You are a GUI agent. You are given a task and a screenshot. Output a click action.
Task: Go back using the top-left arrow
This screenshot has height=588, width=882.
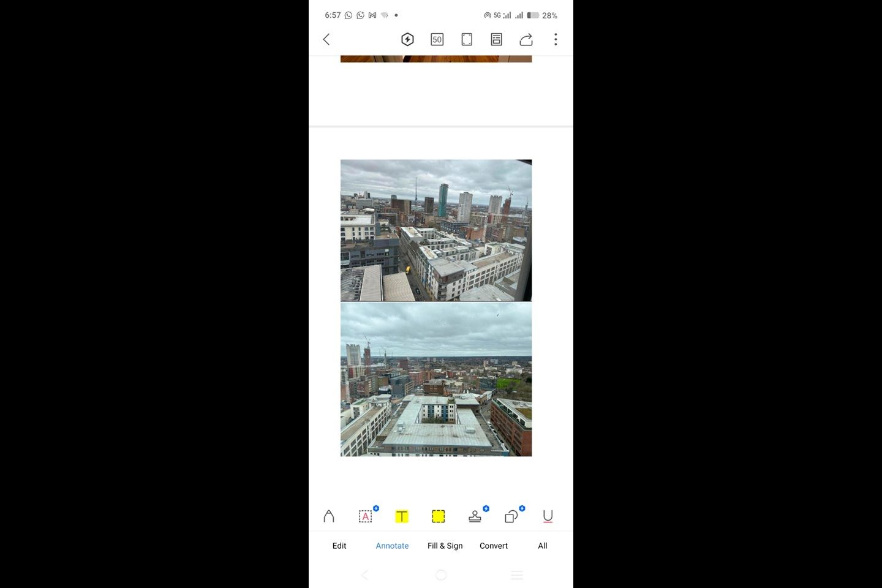[326, 39]
